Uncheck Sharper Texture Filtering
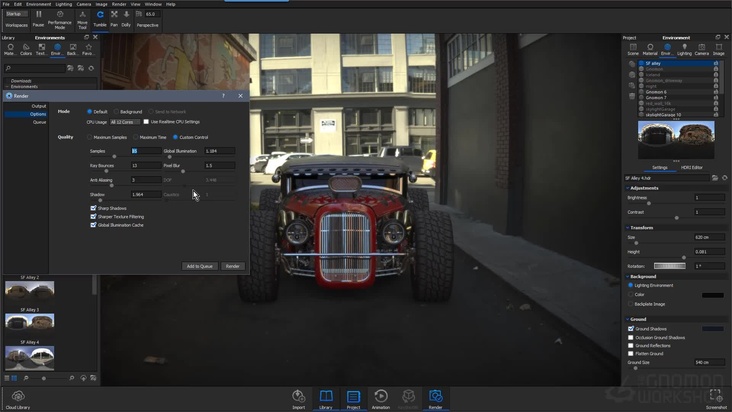Screen dimensions: 732x412 [93, 216]
